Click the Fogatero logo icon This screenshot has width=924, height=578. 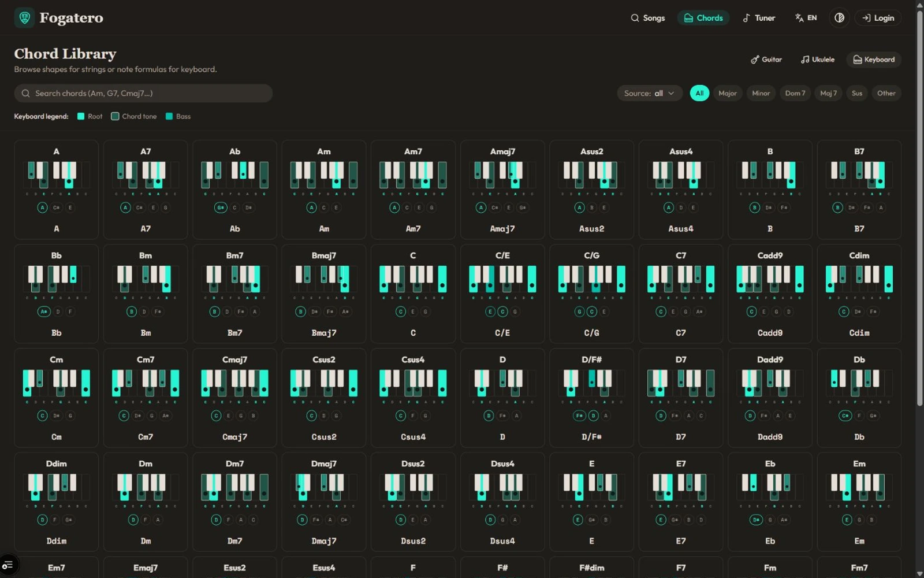[24, 18]
